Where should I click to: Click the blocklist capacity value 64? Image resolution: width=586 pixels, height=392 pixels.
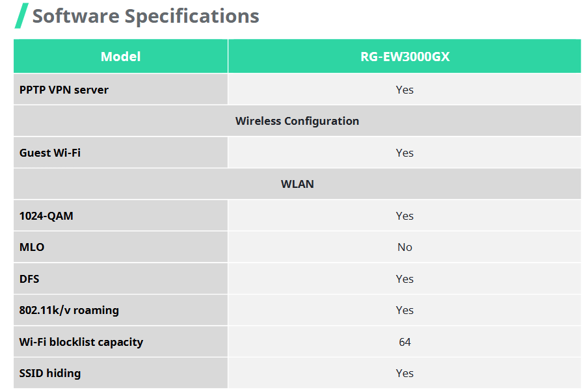pyautogui.click(x=405, y=342)
